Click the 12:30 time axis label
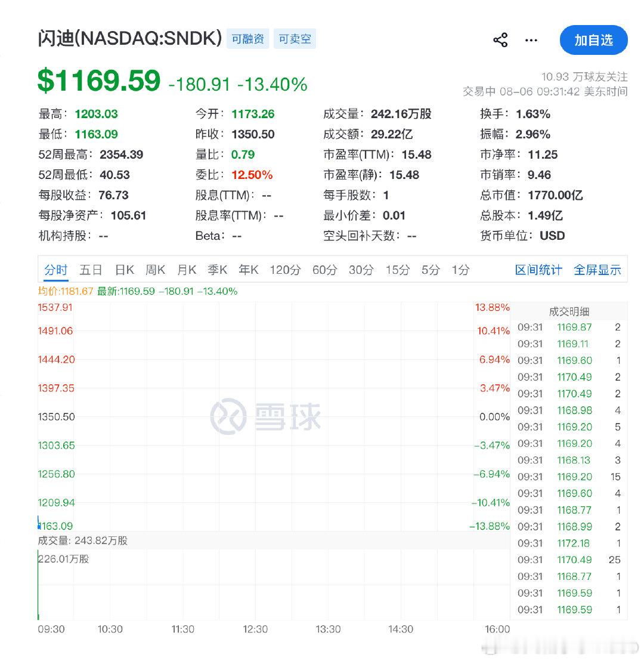 coord(255,629)
